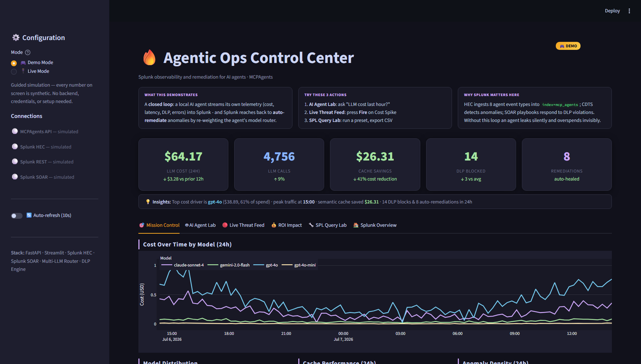
Task: Switch to the SPL Query Lab tab
Action: pos(327,225)
